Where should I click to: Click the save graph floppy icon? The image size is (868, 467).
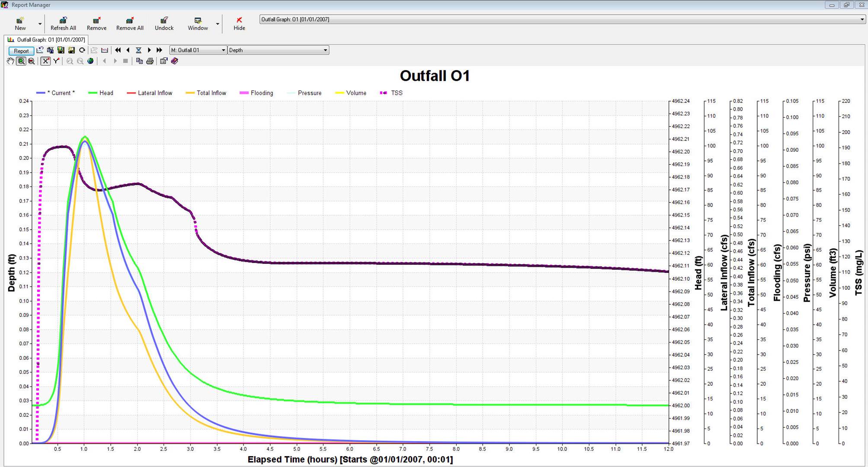click(x=61, y=50)
